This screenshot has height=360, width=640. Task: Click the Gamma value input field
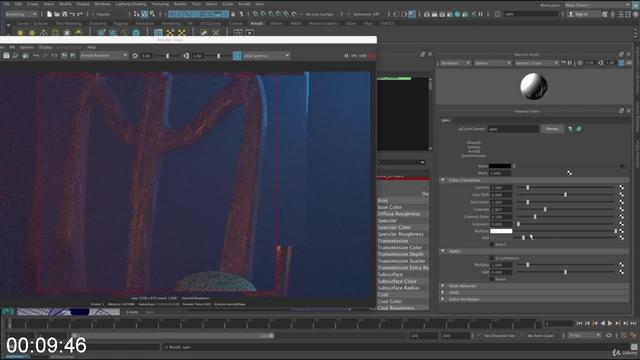pos(501,187)
